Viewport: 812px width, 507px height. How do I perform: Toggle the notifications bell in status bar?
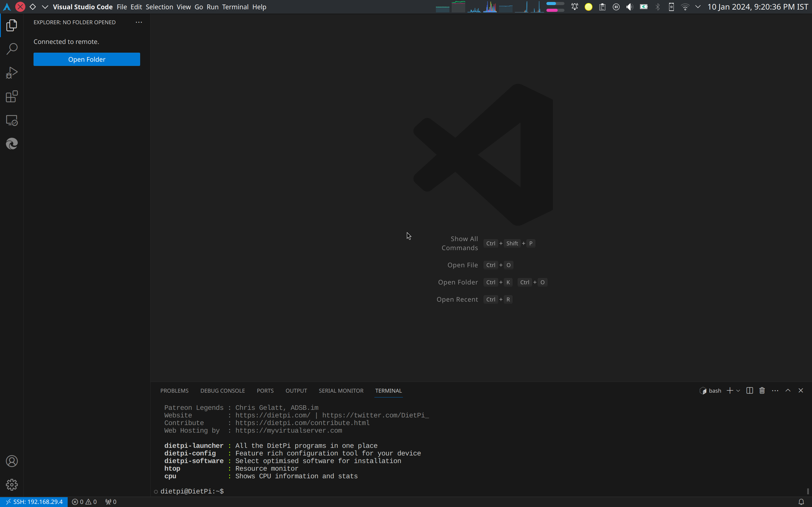(801, 502)
